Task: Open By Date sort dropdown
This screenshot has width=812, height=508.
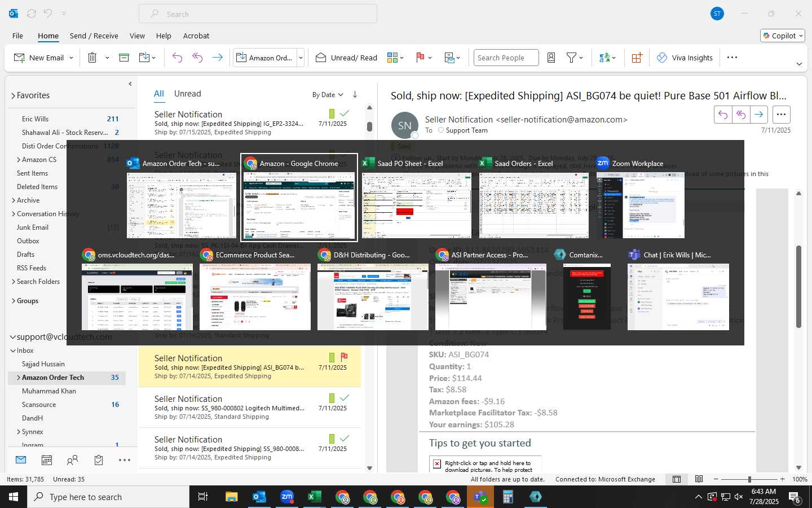Action: [328, 95]
